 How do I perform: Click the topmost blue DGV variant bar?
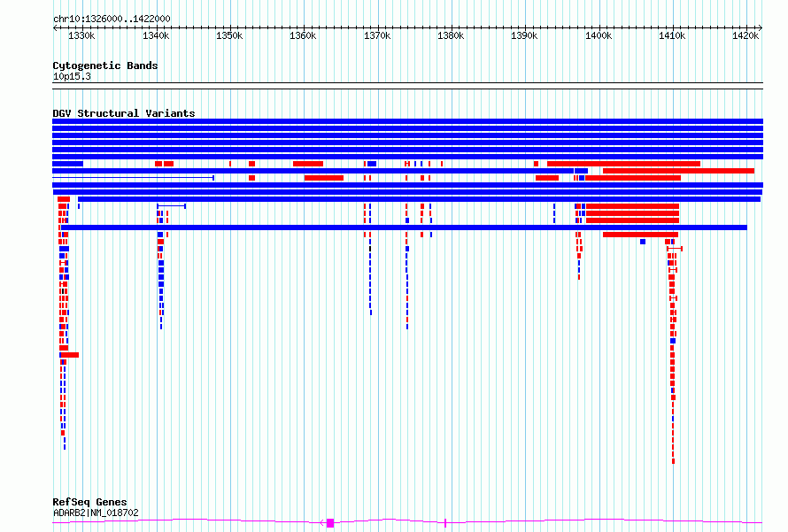coord(407,121)
